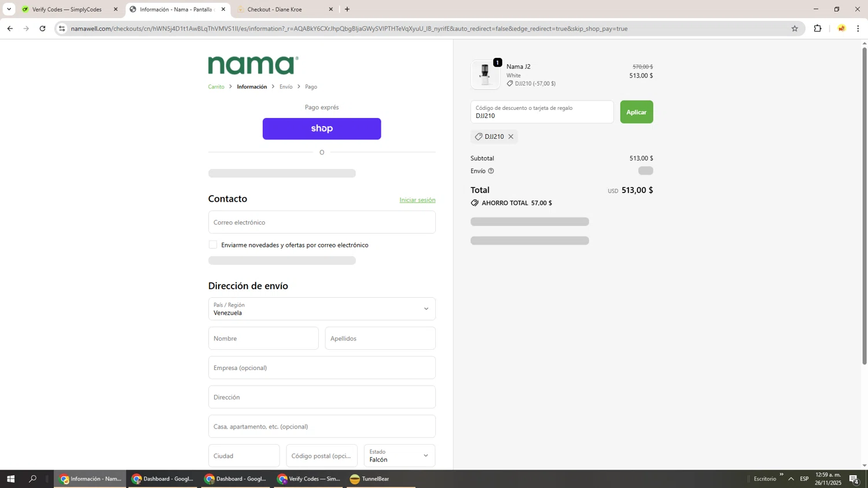Viewport: 868px width, 488px height.
Task: Show hidden system tray icons
Action: [791, 479]
